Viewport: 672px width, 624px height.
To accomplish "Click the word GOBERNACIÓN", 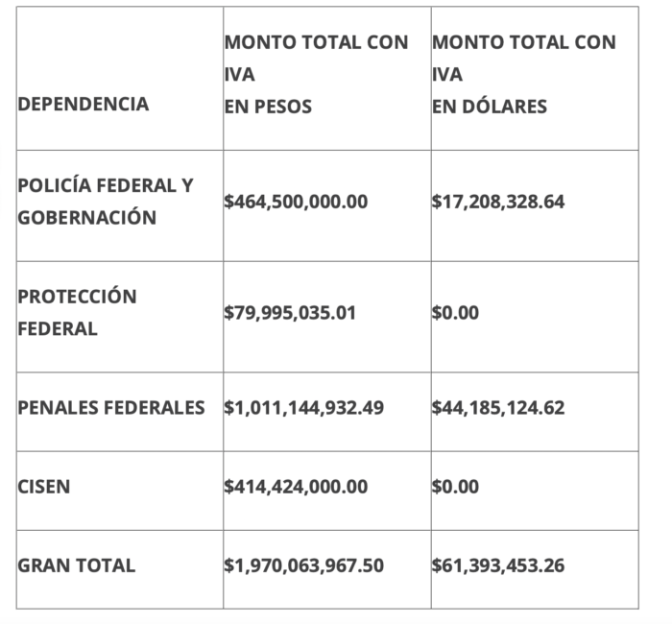I will point(87,217).
